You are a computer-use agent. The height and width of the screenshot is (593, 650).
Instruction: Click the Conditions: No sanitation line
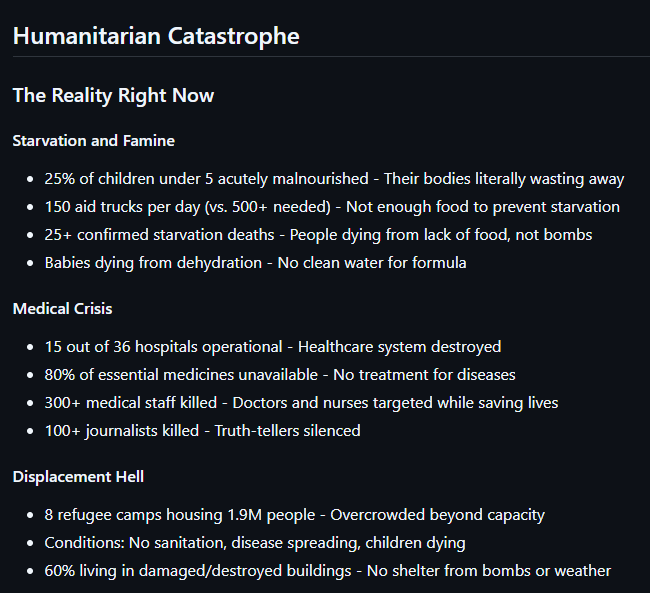255,543
